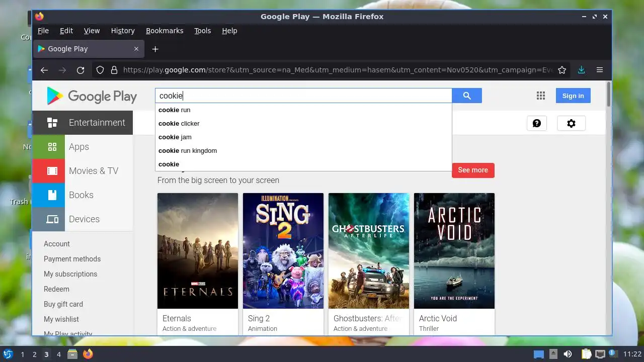Reload the page with the refresh icon
Image resolution: width=644 pixels, height=362 pixels.
[x=80, y=70]
